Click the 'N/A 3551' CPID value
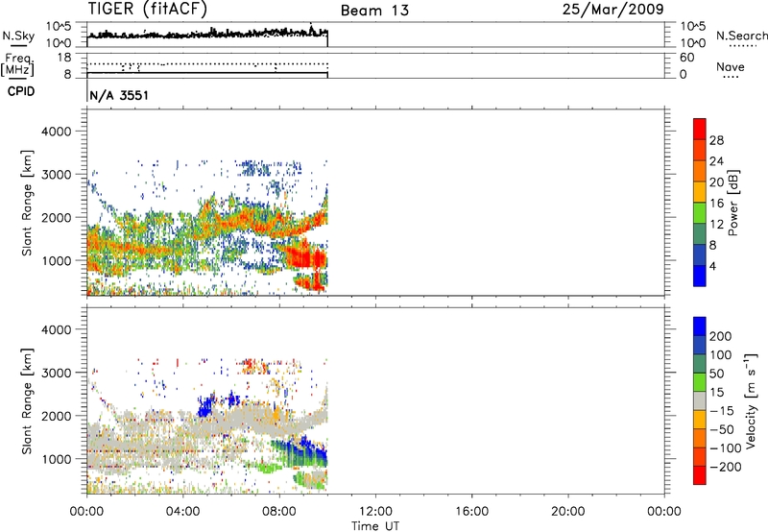This screenshot has width=768, height=532. pos(119,95)
